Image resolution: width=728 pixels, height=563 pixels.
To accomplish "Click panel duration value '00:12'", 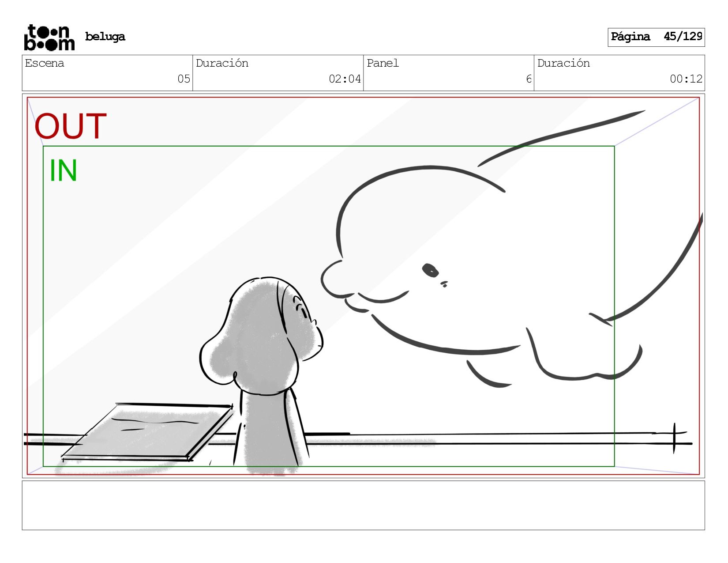I will click(686, 79).
